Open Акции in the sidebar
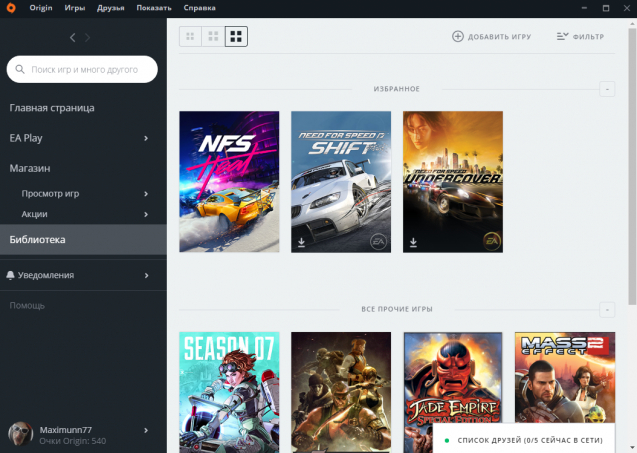The width and height of the screenshot is (637, 453). tap(35, 214)
